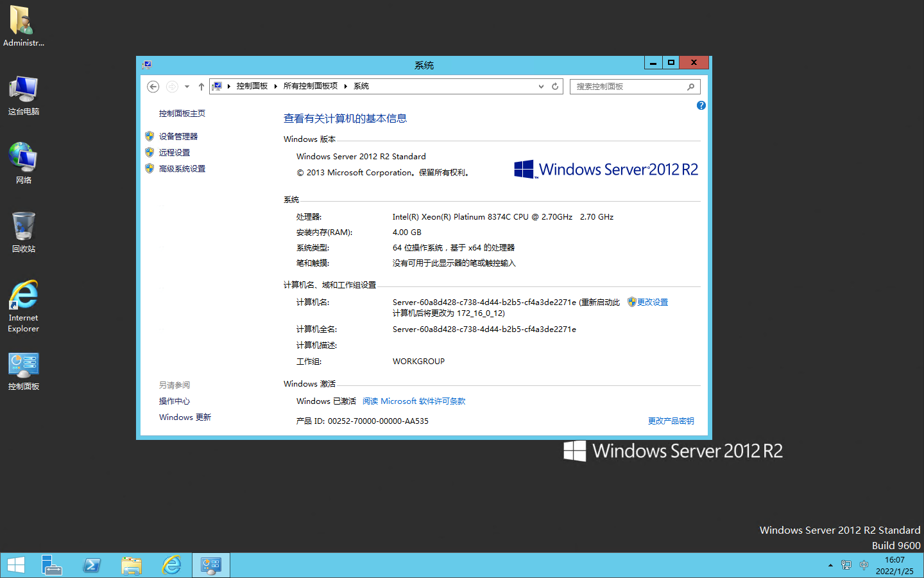924x578 pixels.
Task: Click the address bar computer icon
Action: [218, 86]
